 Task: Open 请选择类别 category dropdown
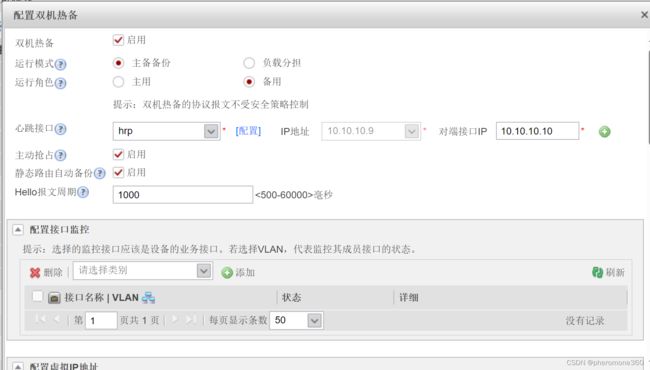click(x=204, y=271)
